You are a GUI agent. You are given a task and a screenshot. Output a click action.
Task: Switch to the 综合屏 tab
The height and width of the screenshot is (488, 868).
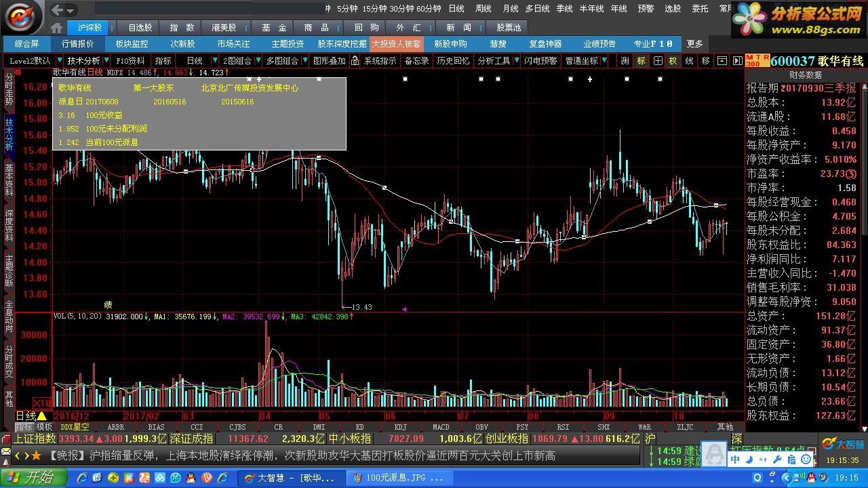click(26, 43)
